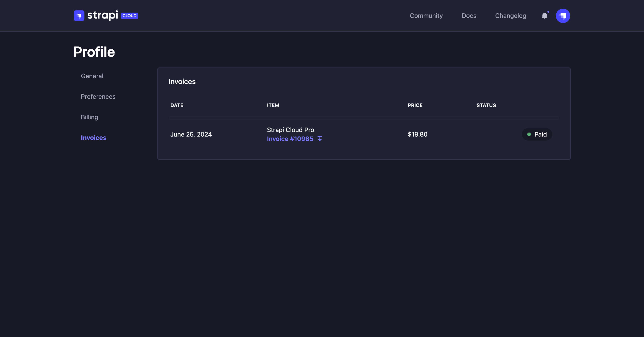Download Invoice #10985 via download icon
The width and height of the screenshot is (644, 337).
[x=319, y=139]
